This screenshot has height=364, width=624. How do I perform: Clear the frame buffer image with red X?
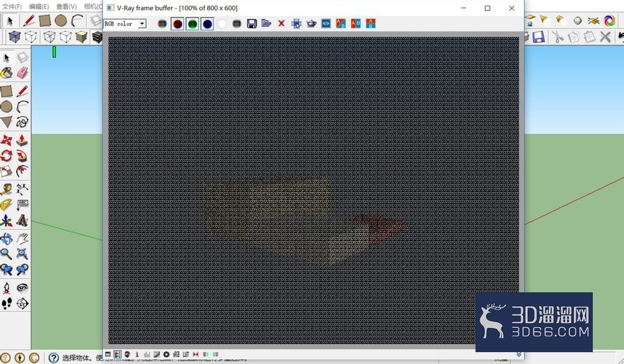point(281,24)
